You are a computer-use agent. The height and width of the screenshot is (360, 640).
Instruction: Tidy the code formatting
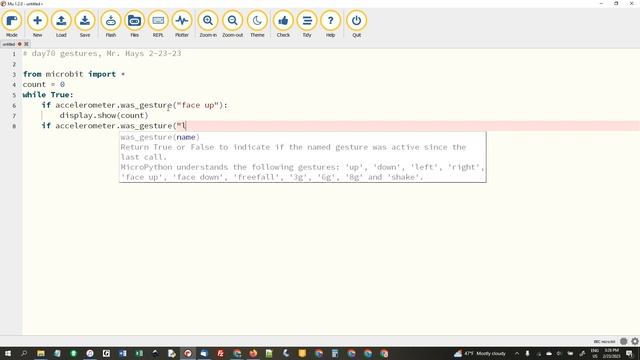[307, 24]
